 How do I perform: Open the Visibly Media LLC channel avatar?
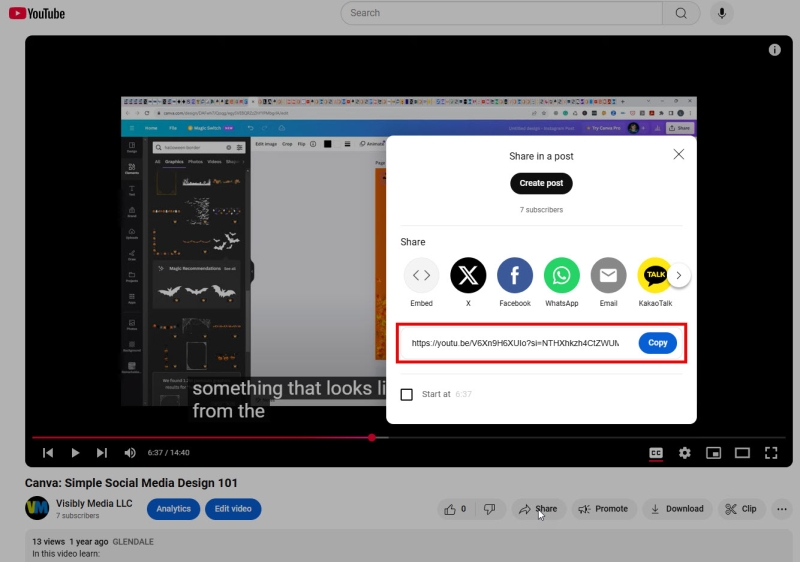[37, 508]
